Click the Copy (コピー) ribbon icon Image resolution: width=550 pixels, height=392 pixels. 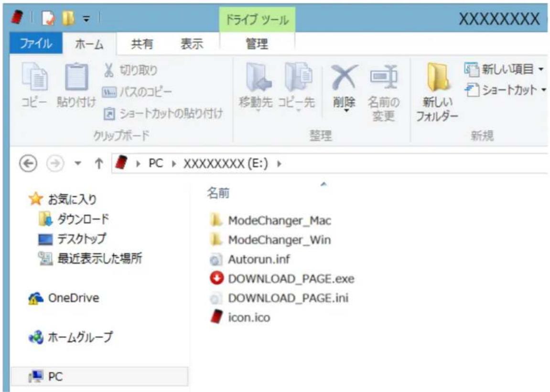(x=34, y=77)
